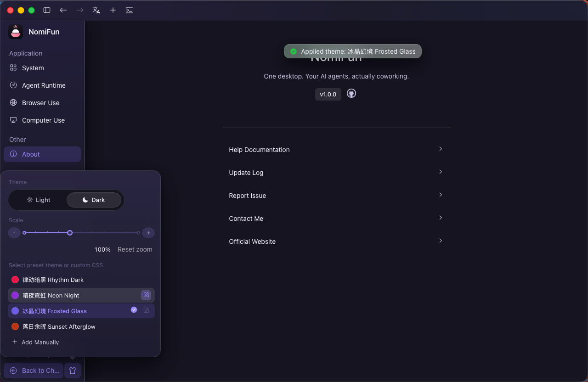Click the Applied theme toast notification

(x=353, y=51)
